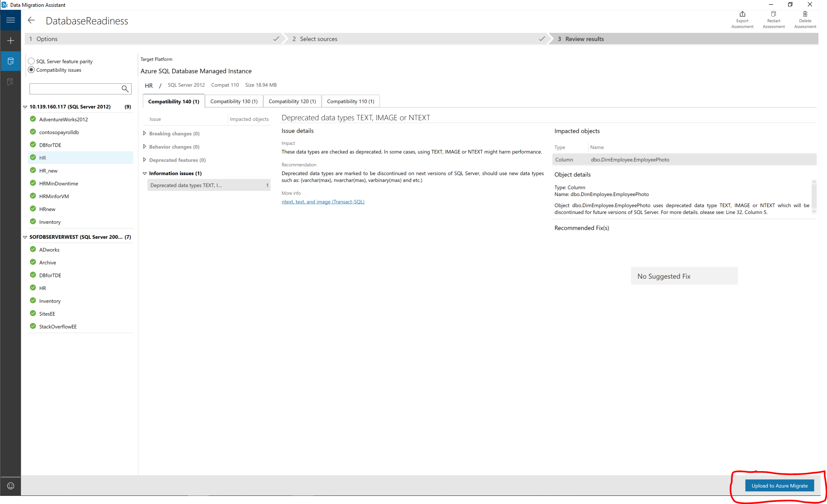
Task: Open the Assessments sidebar icon
Action: (x=11, y=61)
